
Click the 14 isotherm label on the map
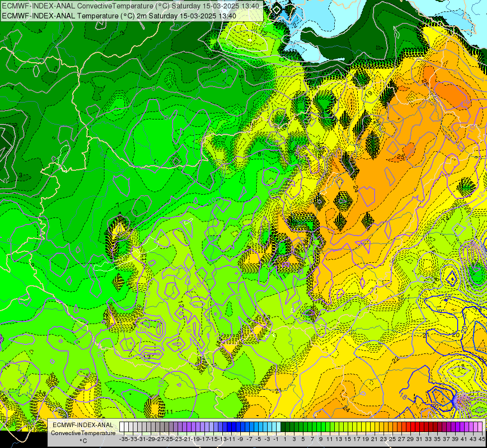click(x=446, y=218)
